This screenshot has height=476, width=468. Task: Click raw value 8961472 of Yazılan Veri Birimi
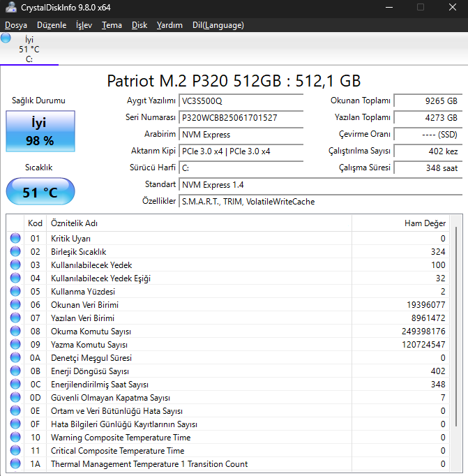click(x=428, y=318)
